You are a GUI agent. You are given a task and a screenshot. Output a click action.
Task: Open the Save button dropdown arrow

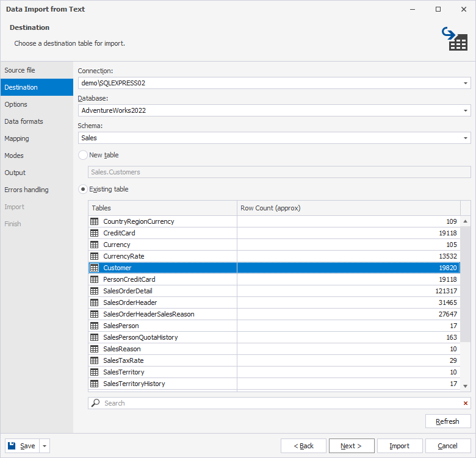(x=45, y=446)
